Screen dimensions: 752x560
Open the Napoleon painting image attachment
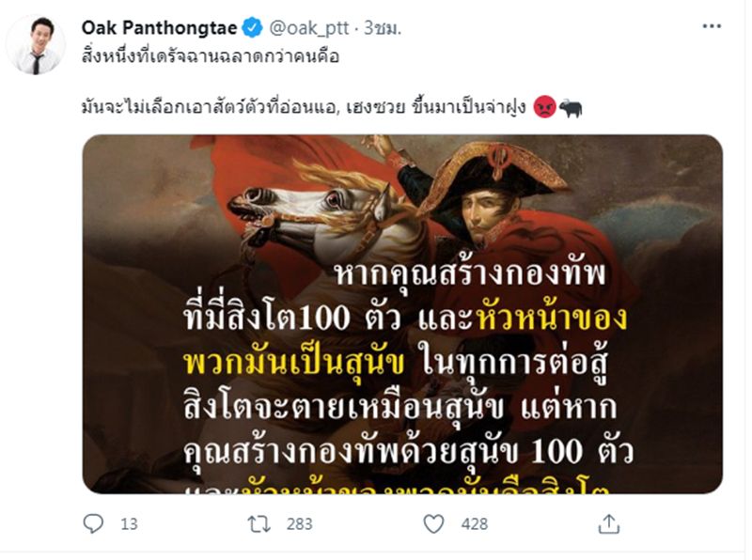click(x=402, y=314)
